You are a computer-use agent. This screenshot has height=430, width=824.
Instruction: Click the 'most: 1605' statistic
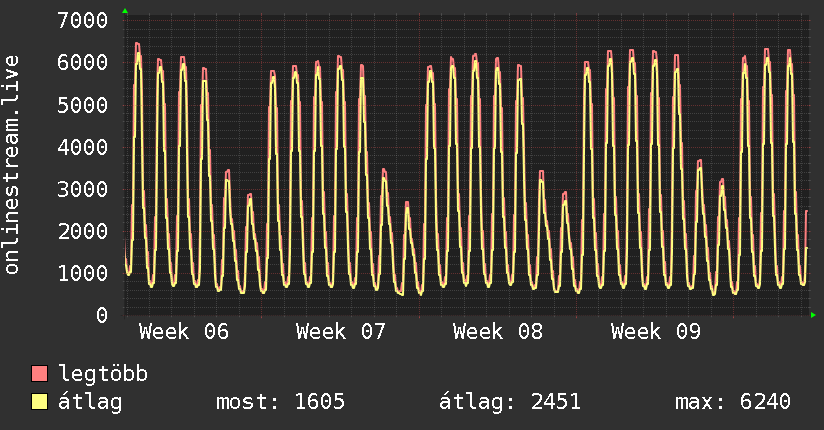coord(280,403)
